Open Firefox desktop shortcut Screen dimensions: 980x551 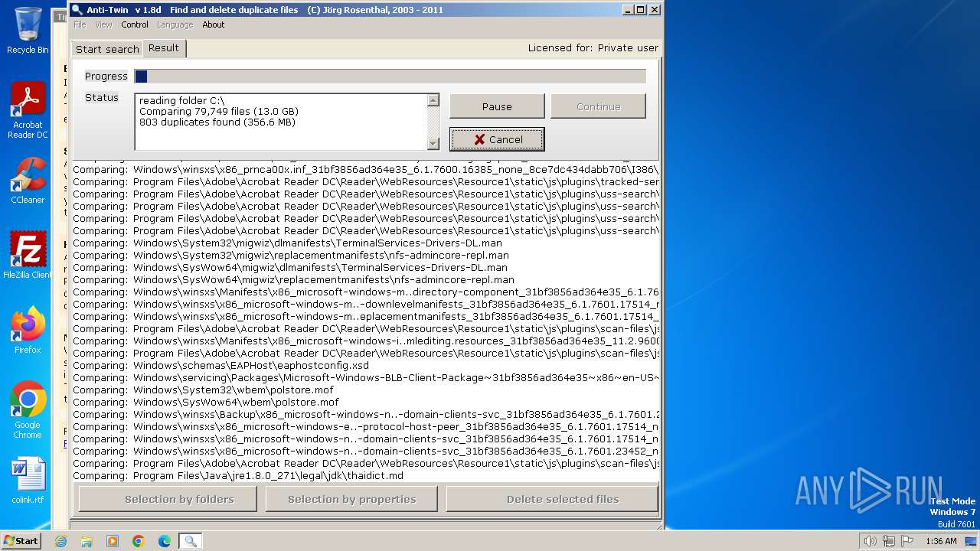(28, 331)
